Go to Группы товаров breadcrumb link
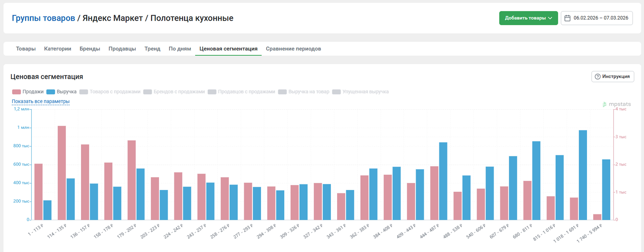The width and height of the screenshot is (644, 252). click(x=43, y=18)
